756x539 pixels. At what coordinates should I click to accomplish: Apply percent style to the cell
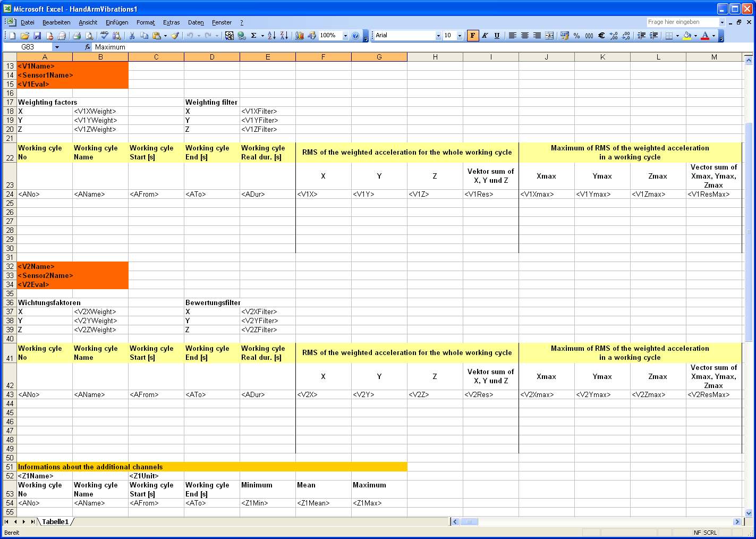[576, 36]
